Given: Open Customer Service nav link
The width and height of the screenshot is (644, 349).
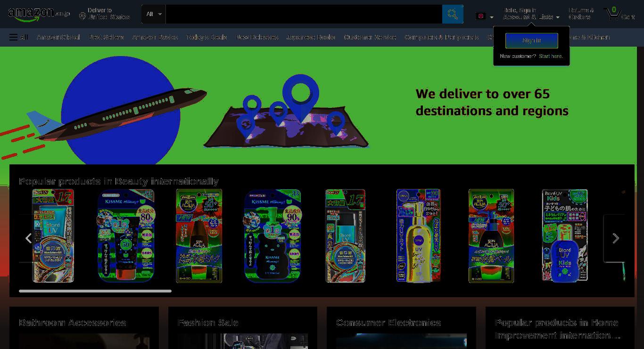Looking at the screenshot, I should [x=370, y=37].
